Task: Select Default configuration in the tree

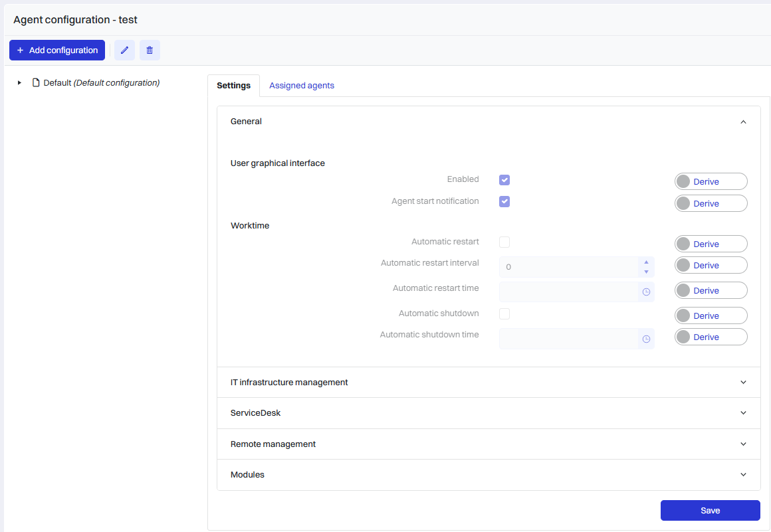Action: [101, 82]
